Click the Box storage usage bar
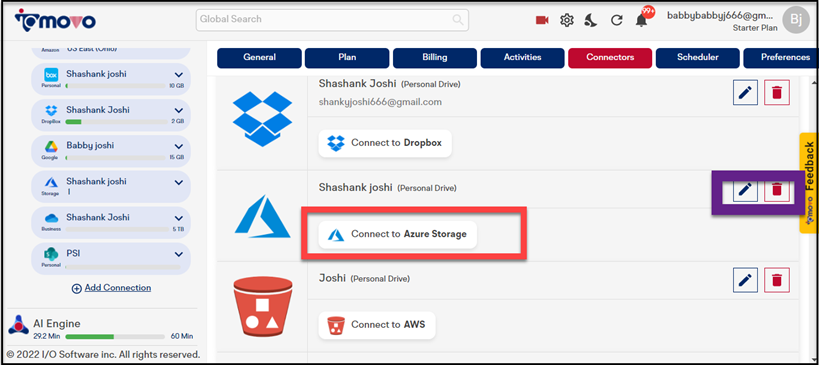The height and width of the screenshot is (365, 819). point(115,86)
